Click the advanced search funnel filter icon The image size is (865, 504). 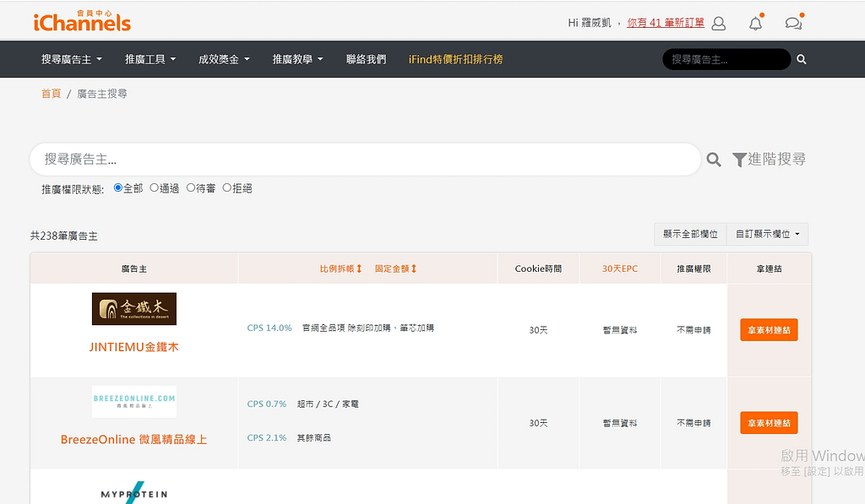[739, 160]
